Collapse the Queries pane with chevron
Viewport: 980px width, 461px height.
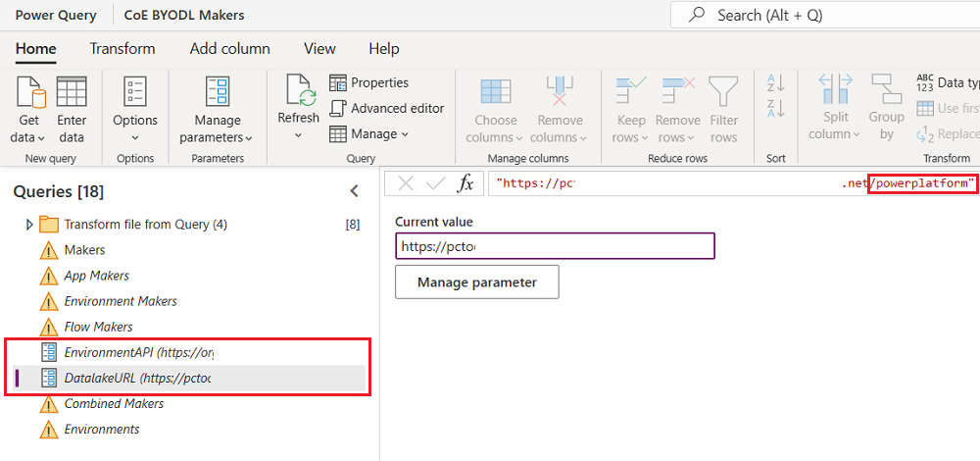(x=355, y=191)
